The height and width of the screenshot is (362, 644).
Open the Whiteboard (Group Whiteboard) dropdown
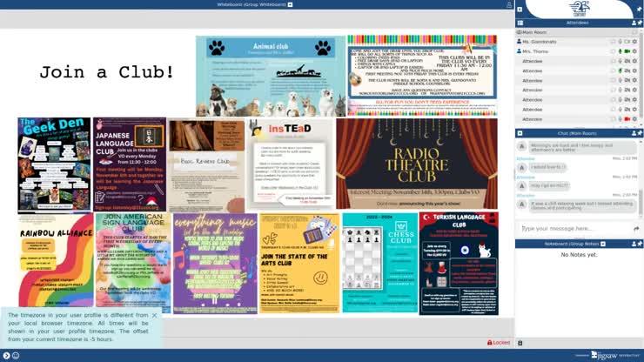pos(291,4)
